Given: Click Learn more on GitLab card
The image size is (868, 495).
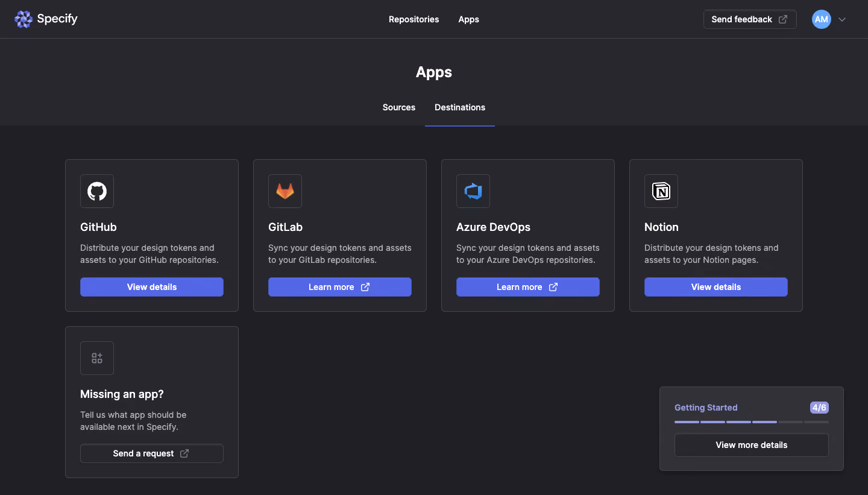Looking at the screenshot, I should [x=340, y=287].
